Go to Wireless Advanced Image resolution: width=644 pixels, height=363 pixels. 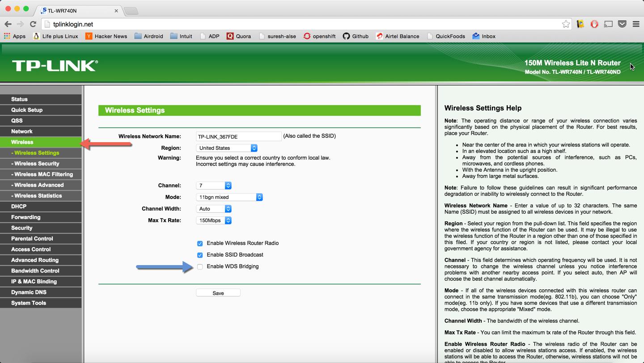click(41, 185)
